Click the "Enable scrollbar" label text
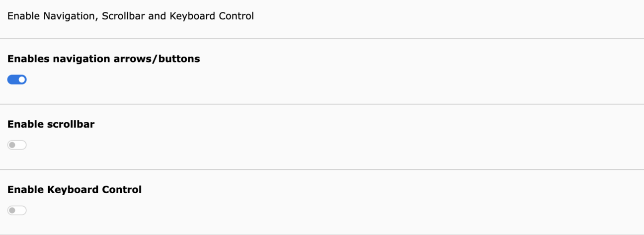Image resolution: width=644 pixels, height=235 pixels. tap(51, 124)
